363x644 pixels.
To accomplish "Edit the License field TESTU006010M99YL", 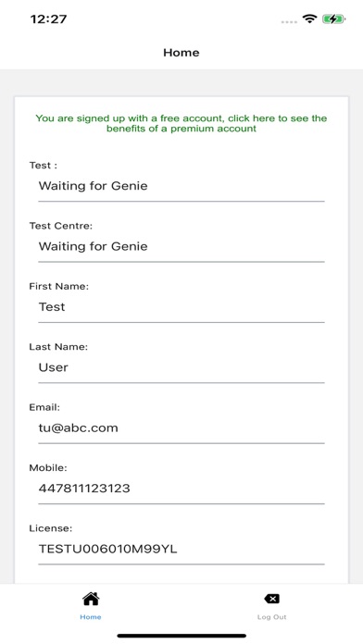I will (181, 549).
